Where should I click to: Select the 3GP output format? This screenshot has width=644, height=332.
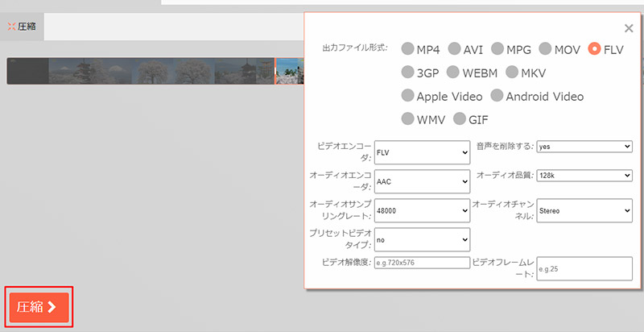(x=408, y=73)
